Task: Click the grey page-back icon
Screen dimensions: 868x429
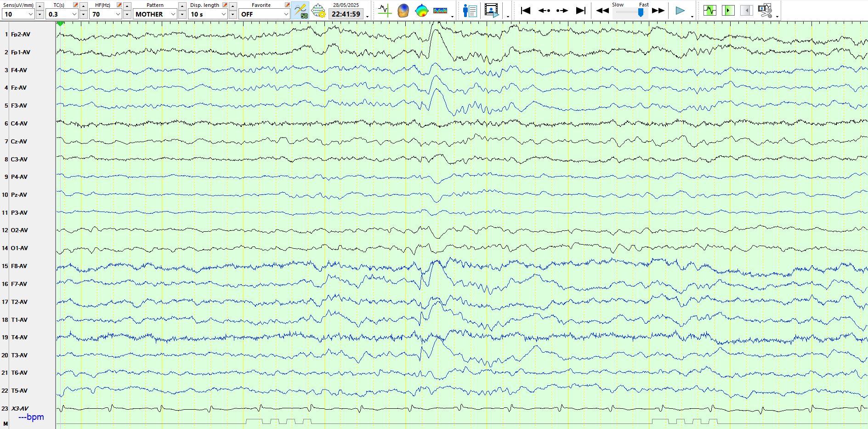Action: pyautogui.click(x=747, y=11)
